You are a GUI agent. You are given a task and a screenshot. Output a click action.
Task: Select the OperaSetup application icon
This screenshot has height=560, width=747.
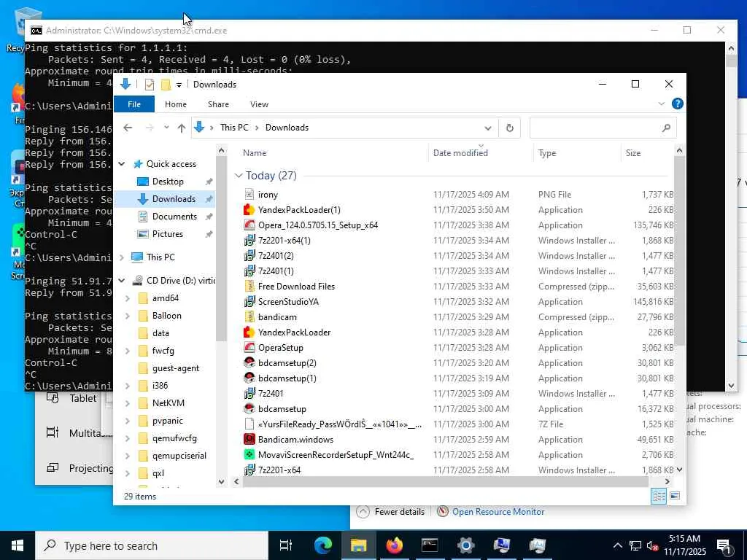tap(249, 347)
